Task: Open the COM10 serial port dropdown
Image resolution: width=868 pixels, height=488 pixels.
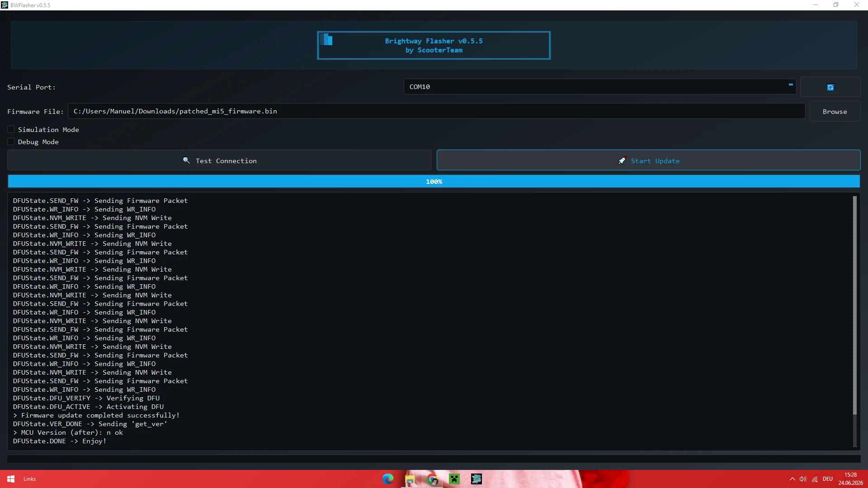Action: (599, 87)
